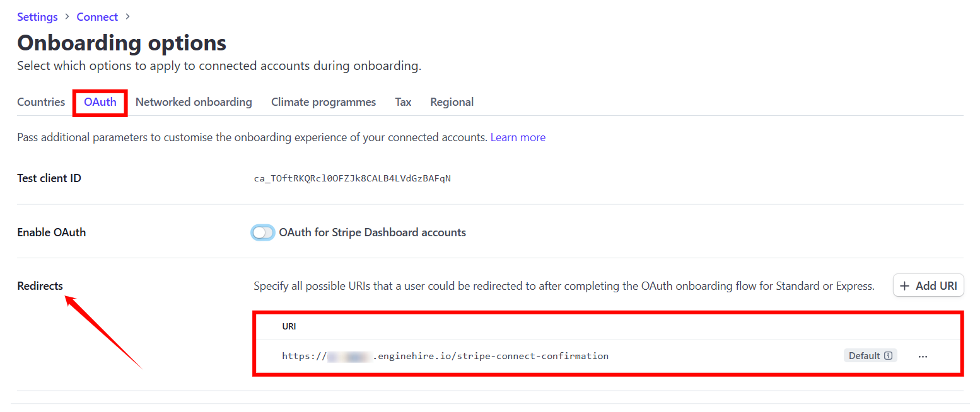Toggle OAuth for Stripe Dashboard accounts switch

click(263, 232)
